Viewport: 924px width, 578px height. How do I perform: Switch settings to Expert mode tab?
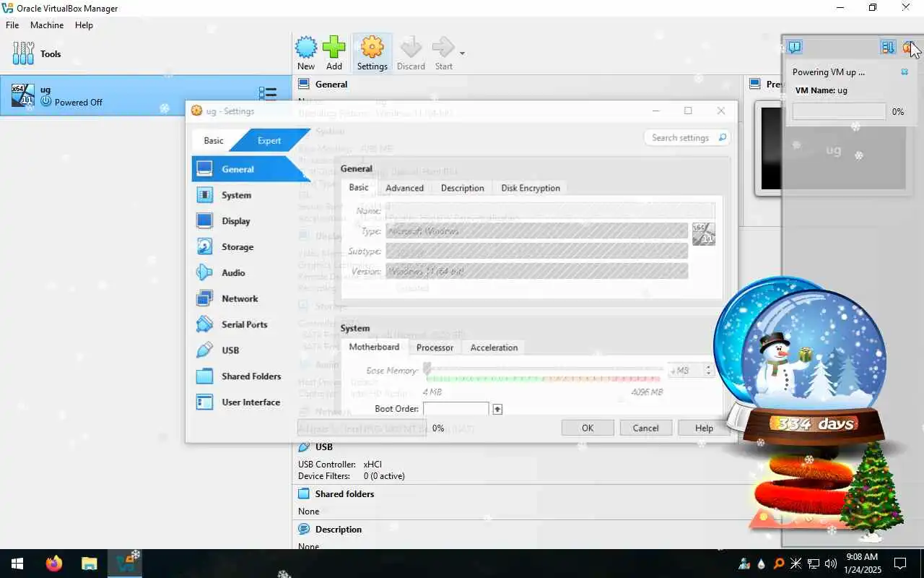pos(269,140)
